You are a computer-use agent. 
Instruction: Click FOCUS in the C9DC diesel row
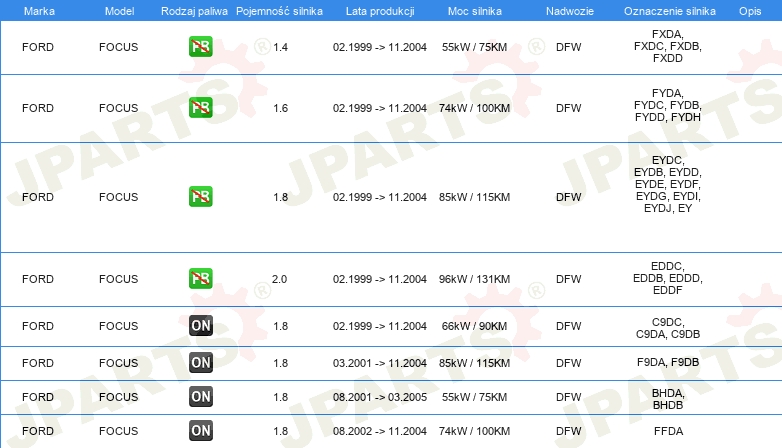[x=118, y=326]
